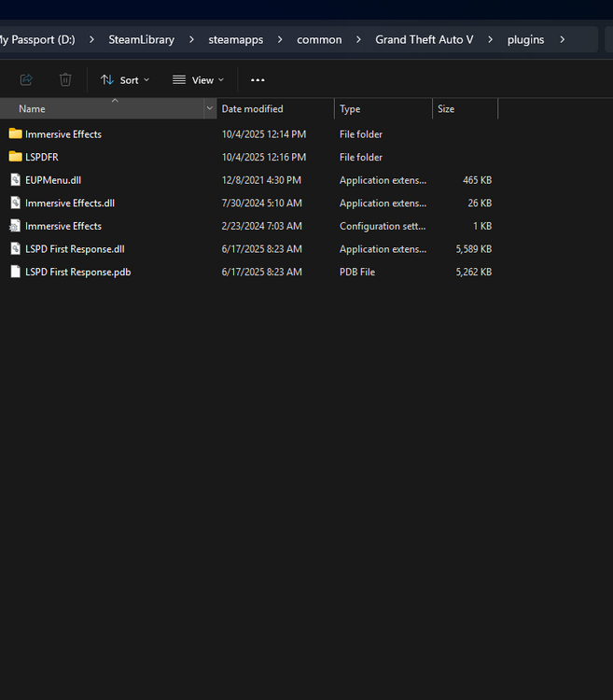
Task: Click the 12/8/2021 4:30 PM date cell
Action: (261, 180)
